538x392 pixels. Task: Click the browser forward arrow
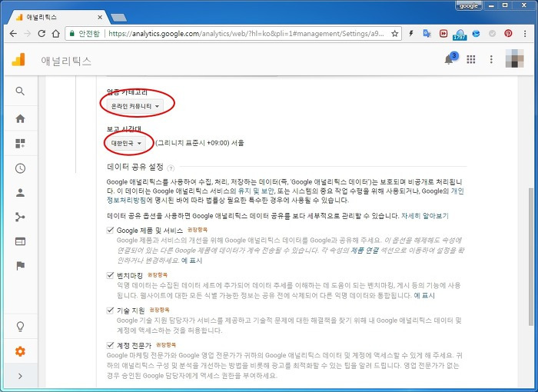coord(28,33)
